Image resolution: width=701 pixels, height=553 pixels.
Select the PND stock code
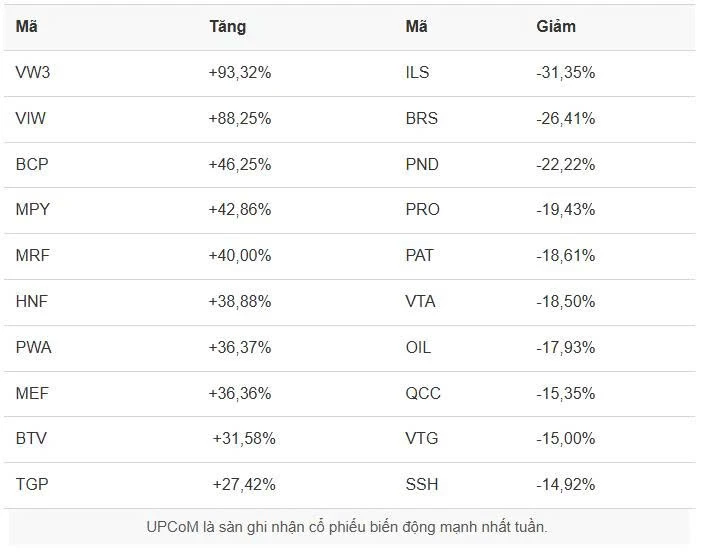click(422, 164)
